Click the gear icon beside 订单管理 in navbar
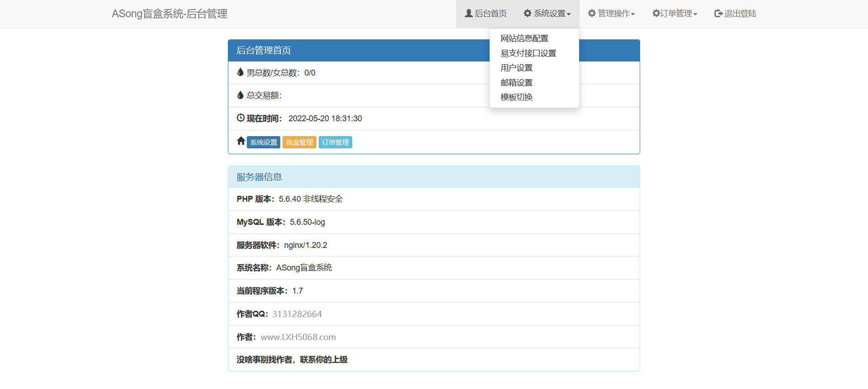Screen dimensions: 868x389 pos(656,14)
